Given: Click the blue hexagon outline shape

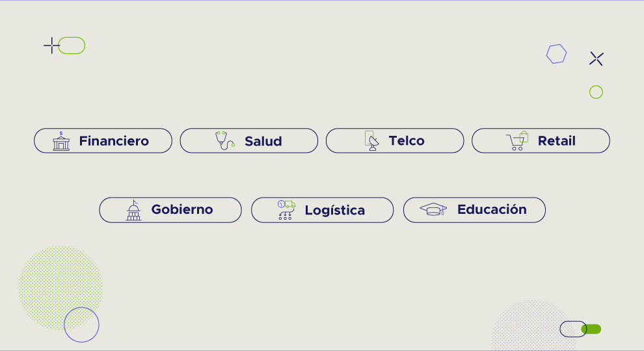Looking at the screenshot, I should pos(557,54).
